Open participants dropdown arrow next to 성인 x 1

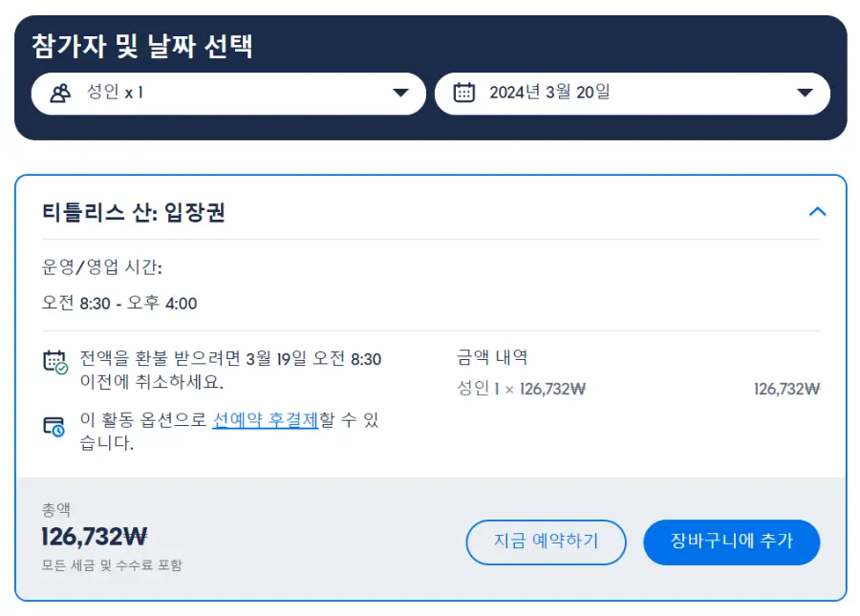tap(401, 93)
